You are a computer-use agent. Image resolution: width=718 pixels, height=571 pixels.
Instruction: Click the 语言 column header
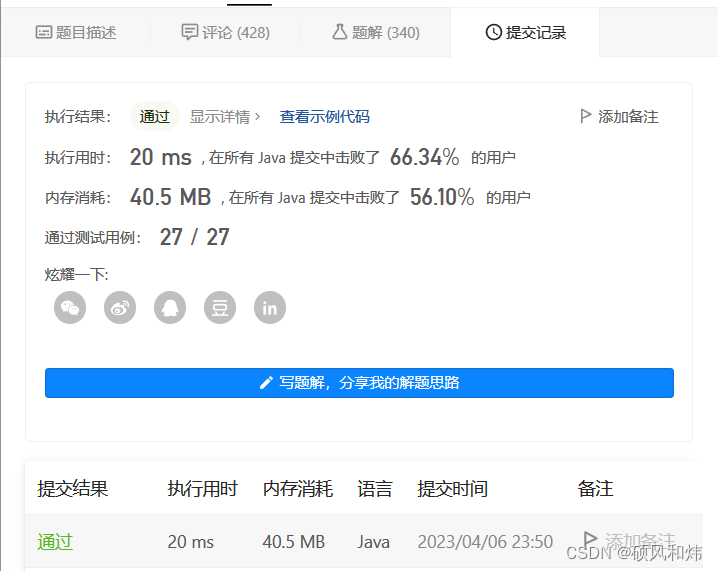(x=375, y=489)
